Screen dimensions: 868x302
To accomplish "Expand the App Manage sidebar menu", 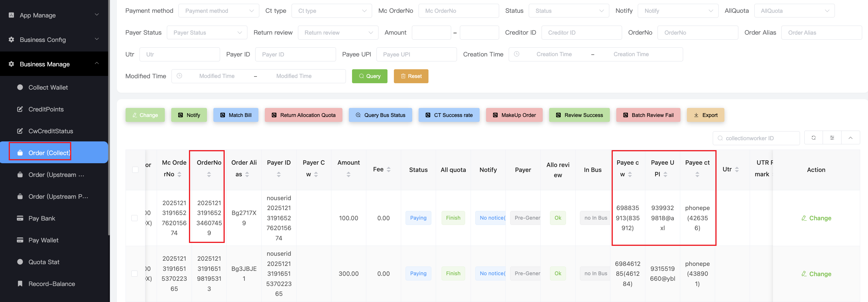I will click(54, 15).
